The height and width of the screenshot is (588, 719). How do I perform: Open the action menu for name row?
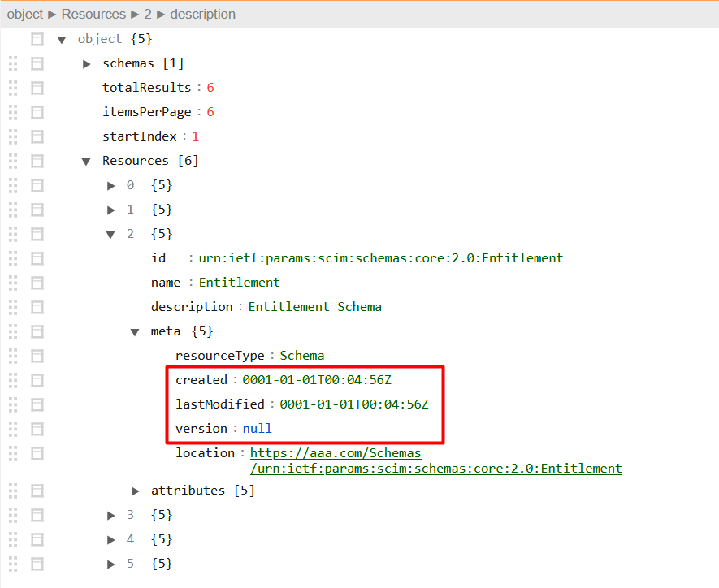coord(37,283)
